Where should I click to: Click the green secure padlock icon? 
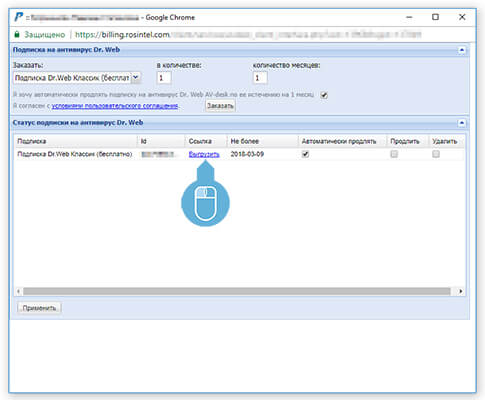(17, 34)
